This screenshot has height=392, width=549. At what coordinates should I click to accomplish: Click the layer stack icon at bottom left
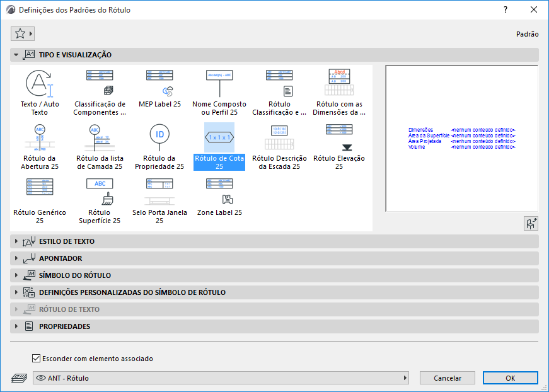20,378
